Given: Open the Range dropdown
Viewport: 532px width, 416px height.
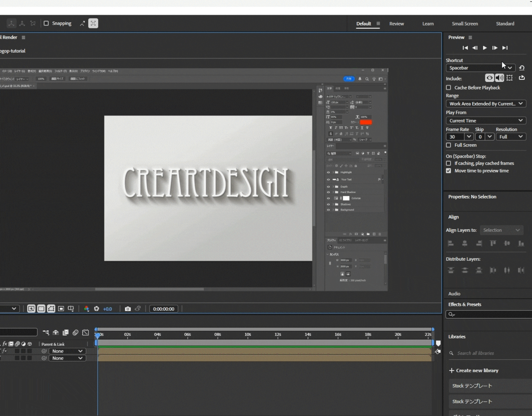Looking at the screenshot, I should coord(486,104).
